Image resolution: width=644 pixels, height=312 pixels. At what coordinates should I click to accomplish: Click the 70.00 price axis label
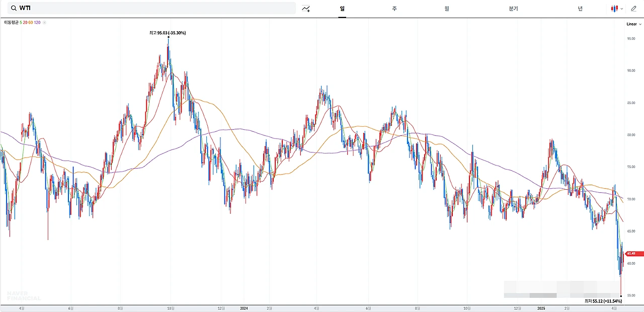631,199
